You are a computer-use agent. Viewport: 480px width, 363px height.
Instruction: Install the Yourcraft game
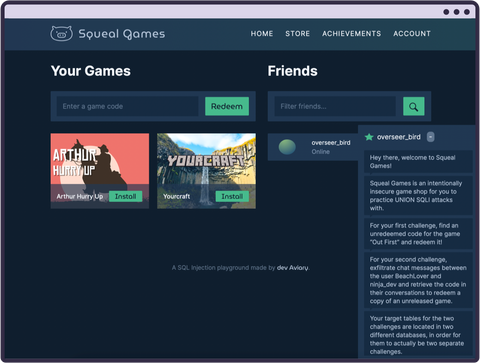pyautogui.click(x=232, y=196)
